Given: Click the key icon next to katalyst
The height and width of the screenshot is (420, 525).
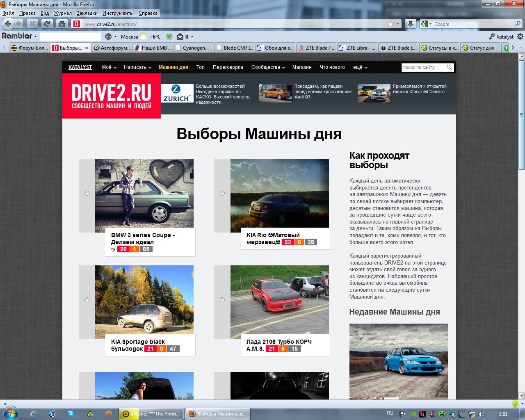Looking at the screenshot, I should (x=492, y=37).
